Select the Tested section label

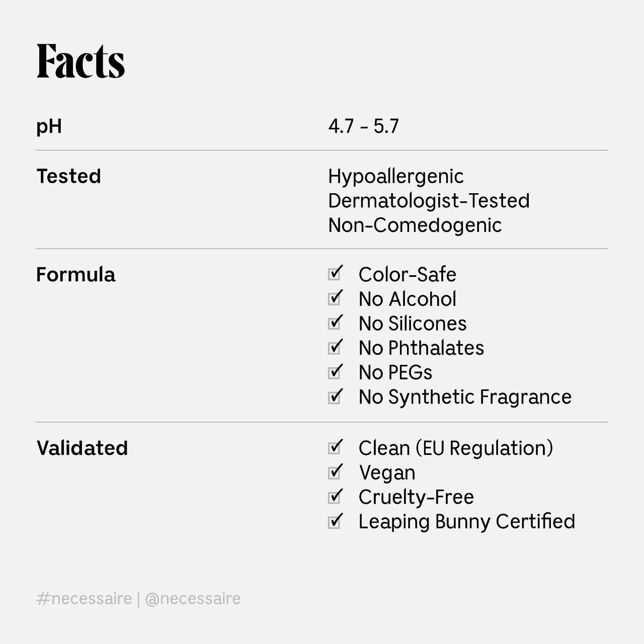(x=69, y=176)
